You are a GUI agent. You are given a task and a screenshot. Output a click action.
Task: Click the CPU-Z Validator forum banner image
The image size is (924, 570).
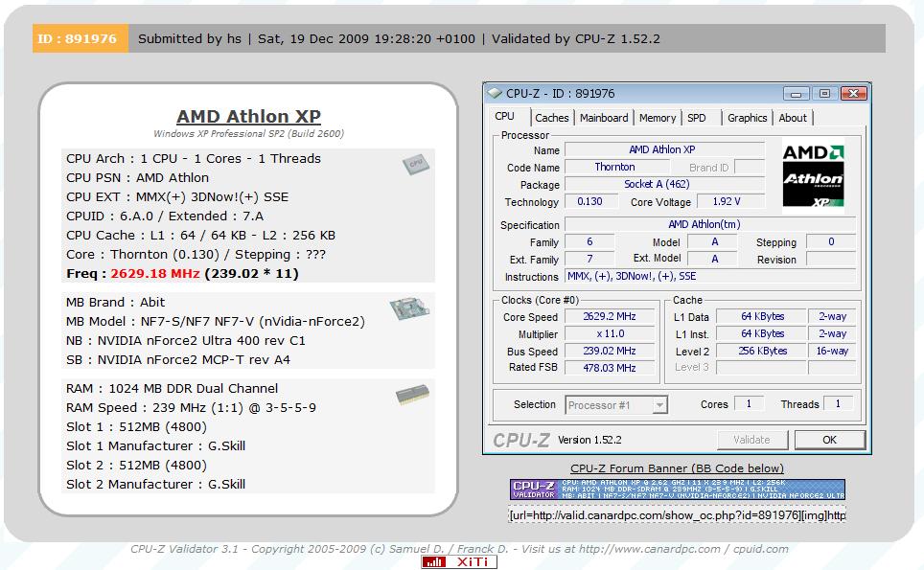(x=677, y=490)
